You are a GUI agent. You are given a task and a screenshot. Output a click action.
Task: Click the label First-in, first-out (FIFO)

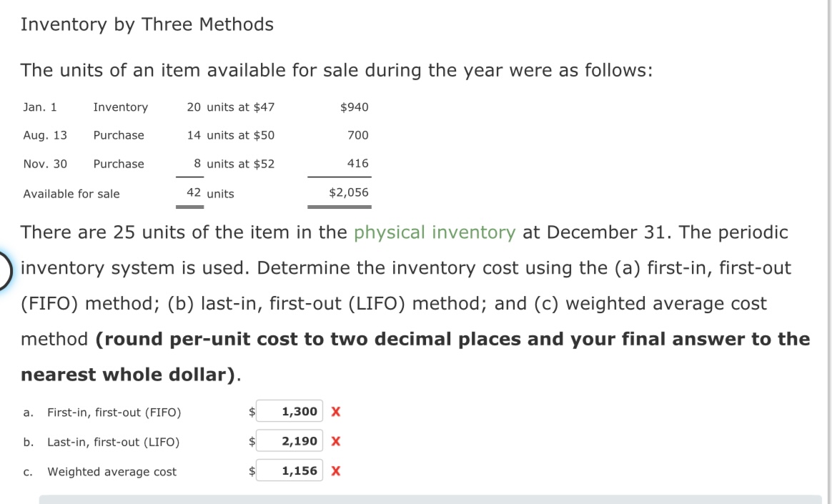click(114, 412)
